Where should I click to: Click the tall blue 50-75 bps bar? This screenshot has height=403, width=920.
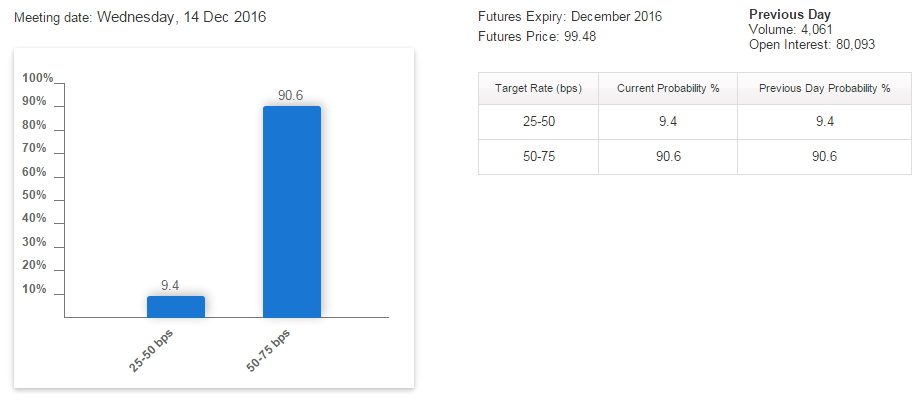pyautogui.click(x=291, y=212)
